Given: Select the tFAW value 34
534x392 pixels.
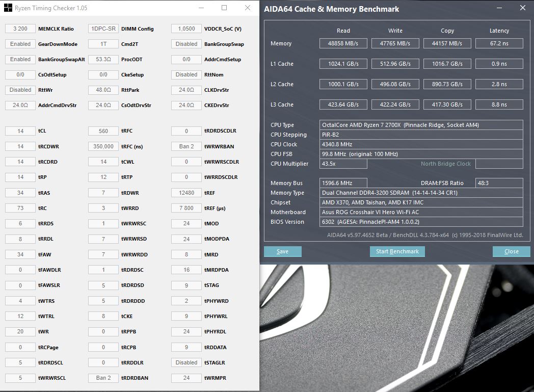Looking at the screenshot, I should coord(20,254).
